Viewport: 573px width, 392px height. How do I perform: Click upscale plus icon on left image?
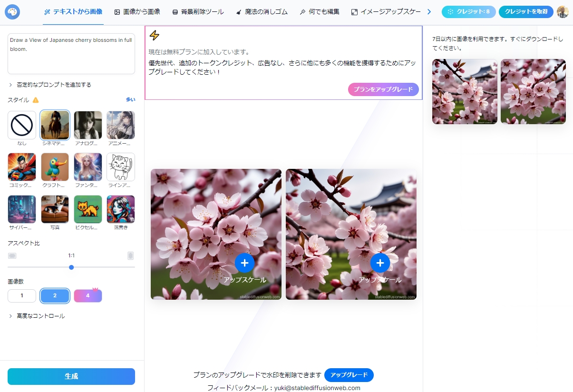244,263
